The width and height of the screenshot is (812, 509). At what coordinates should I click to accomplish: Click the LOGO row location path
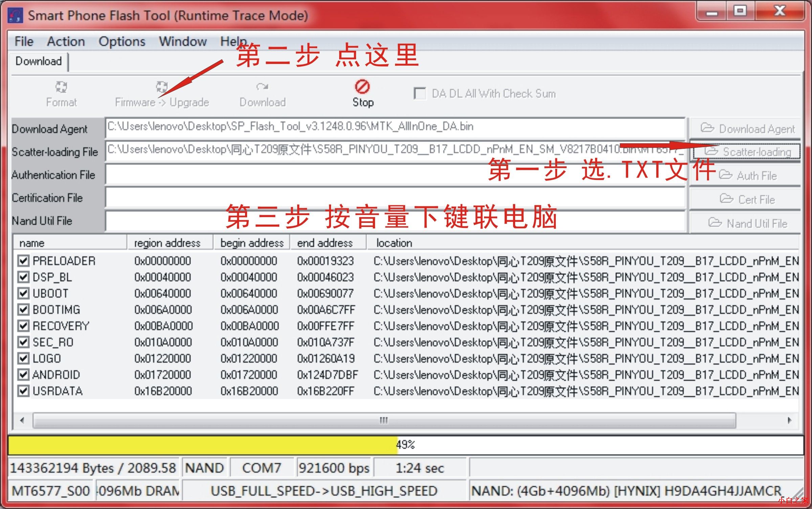586,358
